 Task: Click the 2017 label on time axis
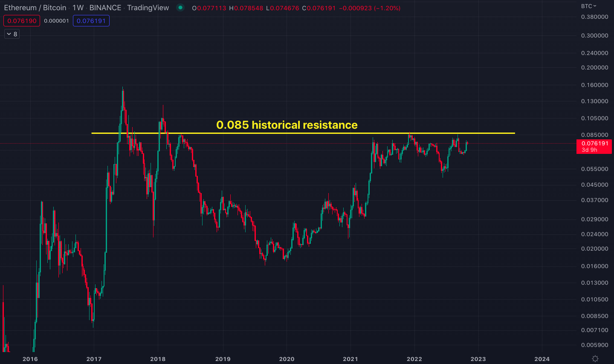[x=94, y=359]
